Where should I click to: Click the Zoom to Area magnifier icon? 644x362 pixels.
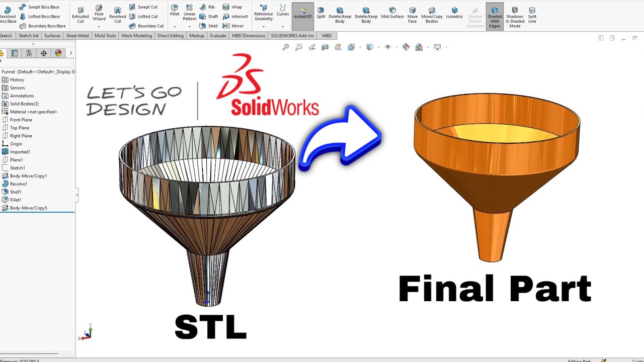pos(299,47)
